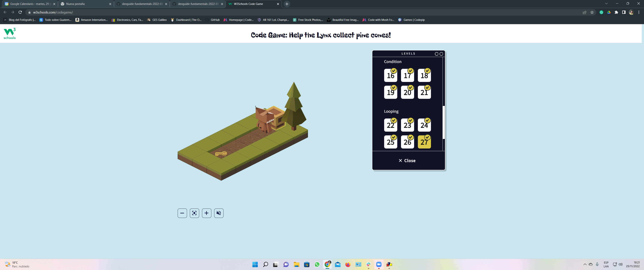Open Chrome extensions puzzle icon
Viewport: 644px width, 270px height.
(x=616, y=12)
